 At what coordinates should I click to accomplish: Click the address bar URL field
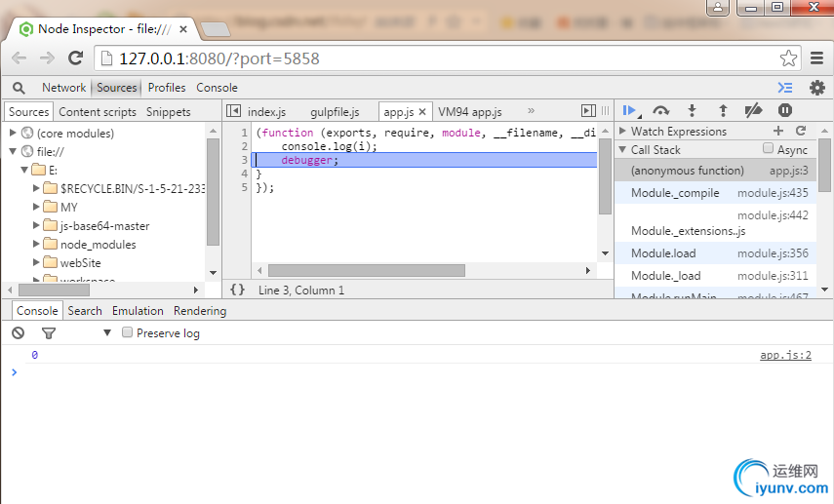click(x=447, y=58)
